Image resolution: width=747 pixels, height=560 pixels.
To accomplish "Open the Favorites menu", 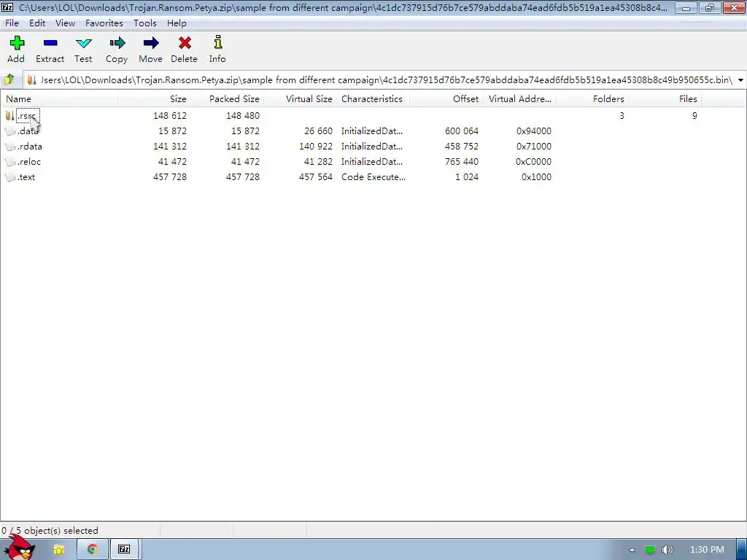I will [x=104, y=23].
